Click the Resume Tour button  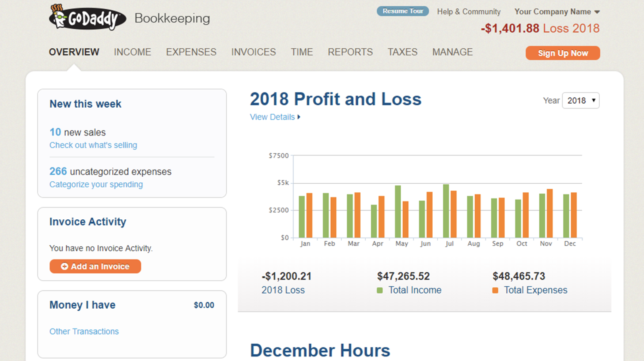(x=403, y=11)
